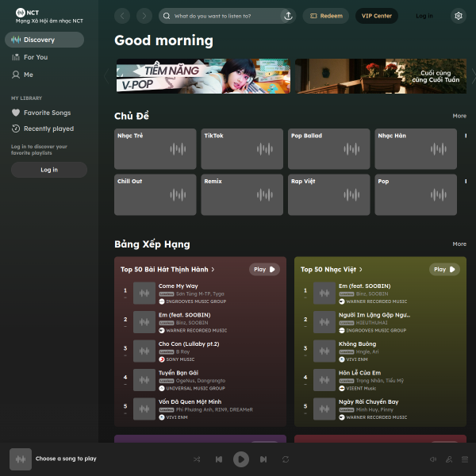This screenshot has width=476, height=476.
Task: Click the Favorite Songs heart icon
Action: tap(16, 113)
